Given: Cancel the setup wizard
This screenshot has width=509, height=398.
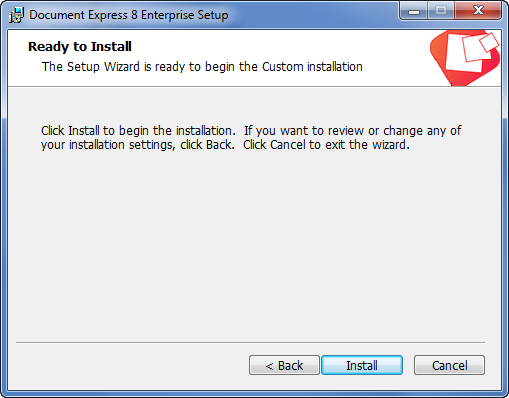Looking at the screenshot, I should pos(449,365).
